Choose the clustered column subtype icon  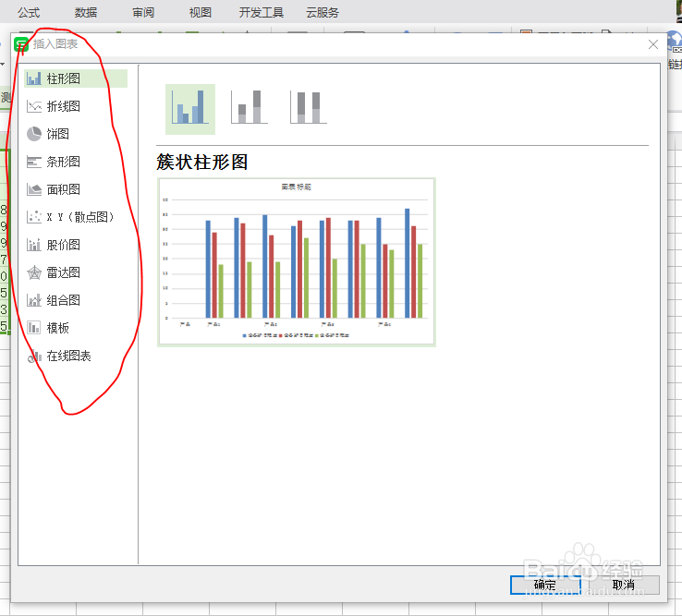pos(190,109)
